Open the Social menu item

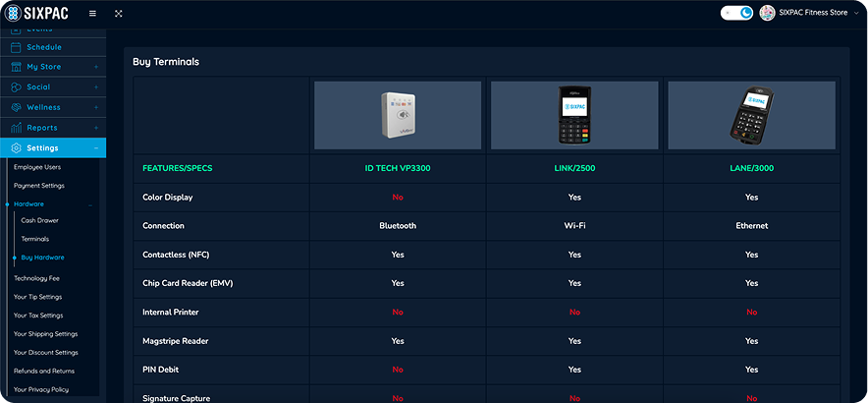(53, 87)
